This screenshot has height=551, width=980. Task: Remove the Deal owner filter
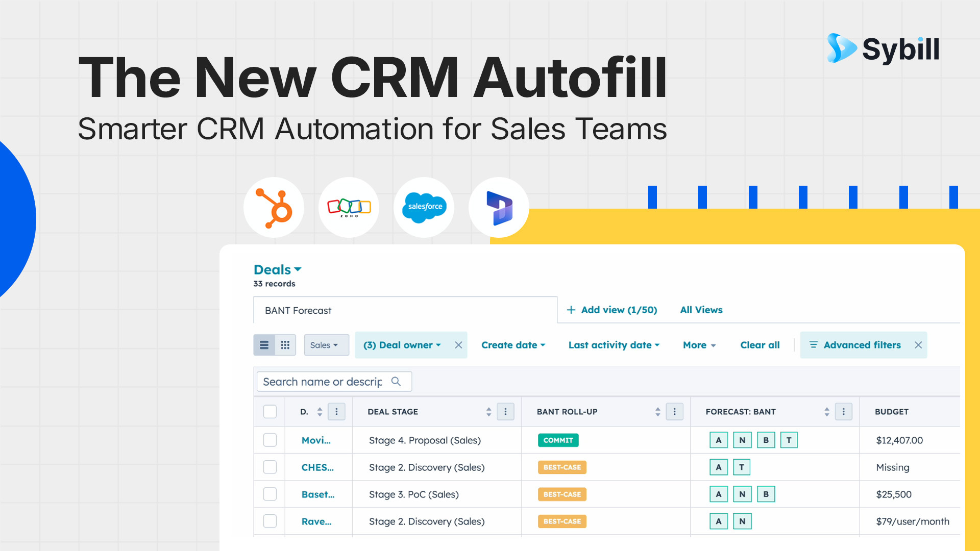click(458, 345)
